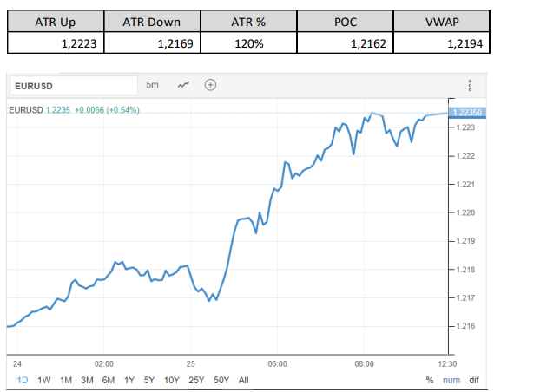Click the EURUSD symbol search field
547x392 pixels.
point(73,86)
